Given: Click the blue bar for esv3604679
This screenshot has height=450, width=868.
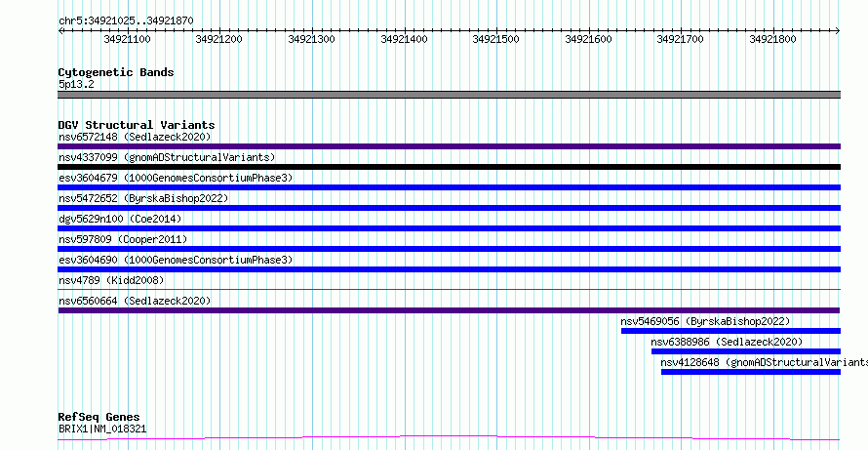Looking at the screenshot, I should point(449,187).
